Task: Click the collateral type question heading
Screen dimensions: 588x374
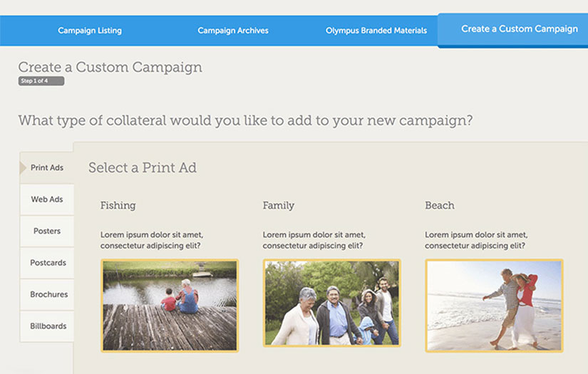Action: point(246,120)
